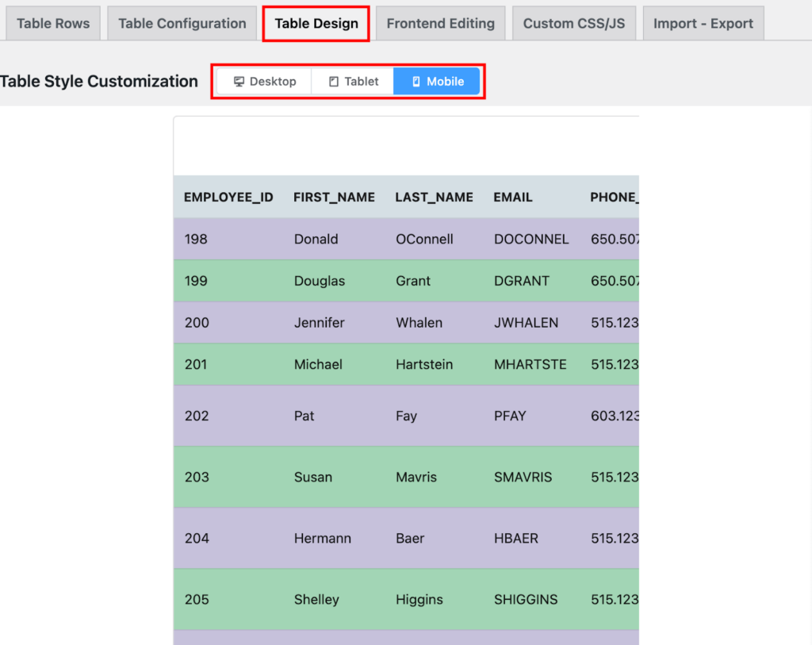The image size is (812, 645).
Task: Click the first name Jennifer
Action: [x=319, y=323]
